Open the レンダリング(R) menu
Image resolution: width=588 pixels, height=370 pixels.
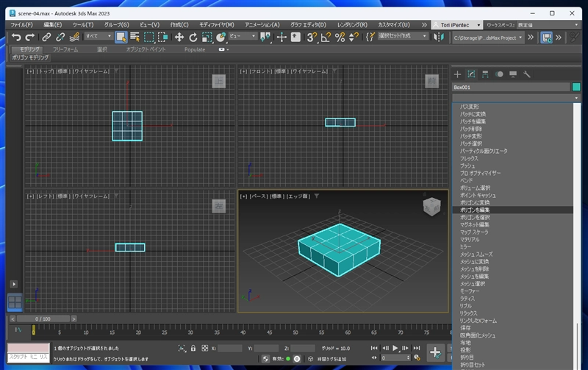(x=352, y=25)
